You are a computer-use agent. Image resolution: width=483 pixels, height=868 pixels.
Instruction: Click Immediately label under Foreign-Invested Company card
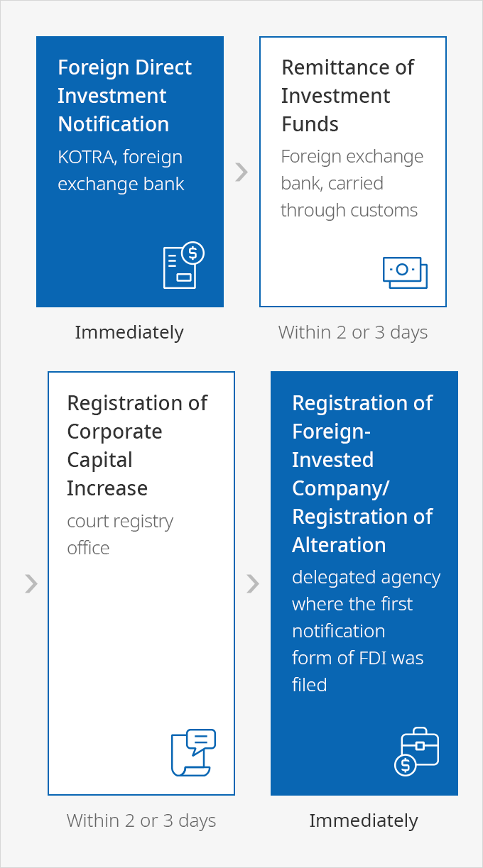click(x=364, y=820)
